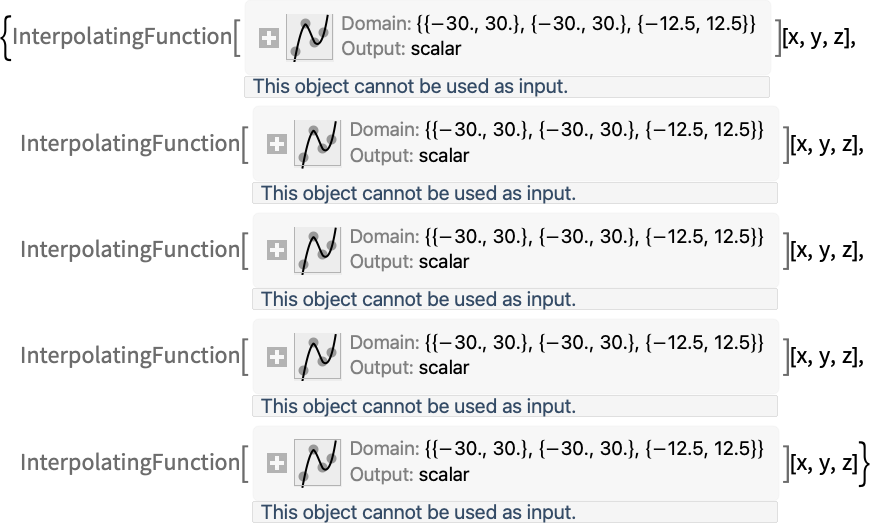Select the last 'cannot be used as input' bar
Screen dimensions: 873x527
pos(515,513)
